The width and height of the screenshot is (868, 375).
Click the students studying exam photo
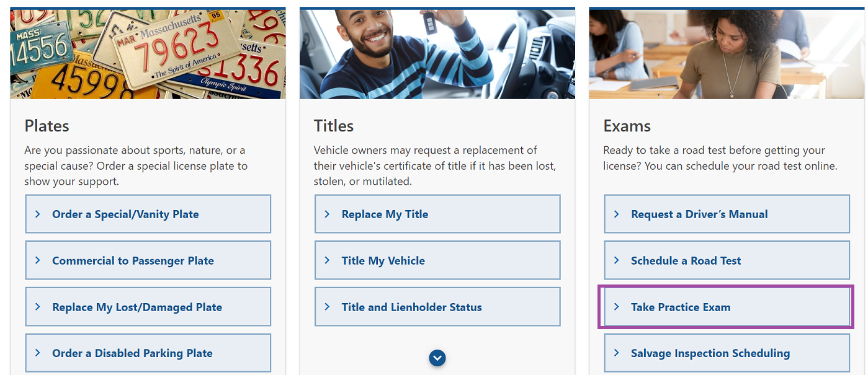point(726,53)
